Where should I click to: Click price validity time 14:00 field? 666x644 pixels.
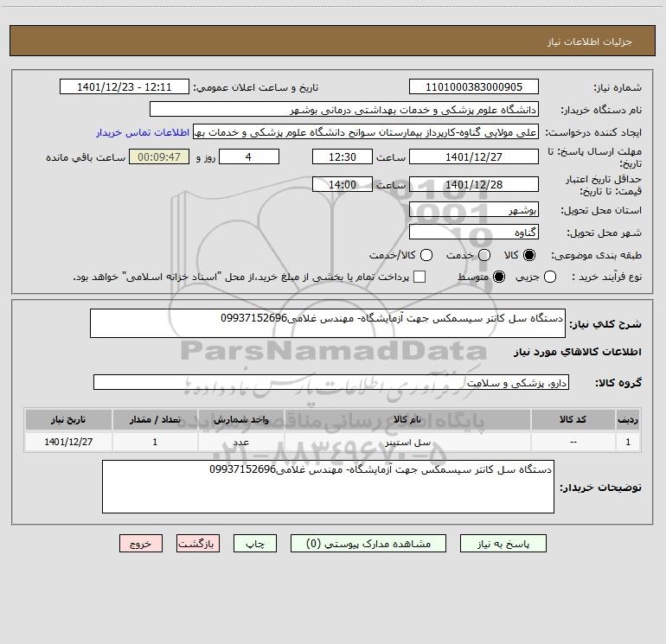pyautogui.click(x=343, y=184)
